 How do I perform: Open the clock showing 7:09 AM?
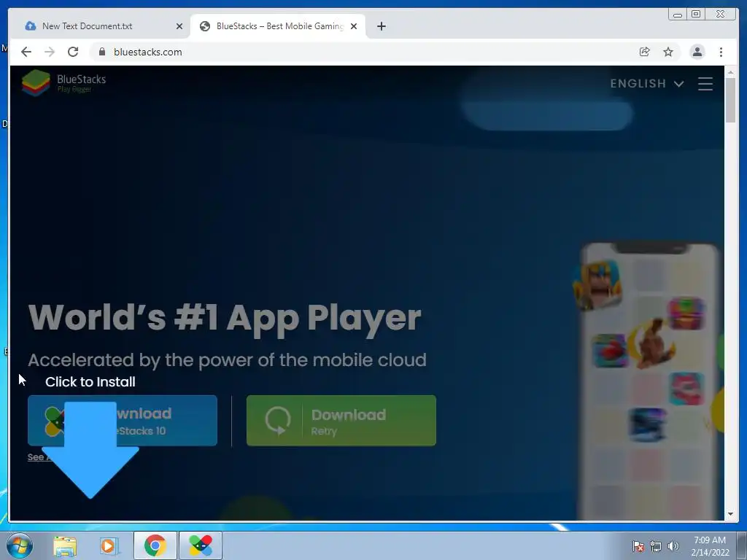click(710, 546)
